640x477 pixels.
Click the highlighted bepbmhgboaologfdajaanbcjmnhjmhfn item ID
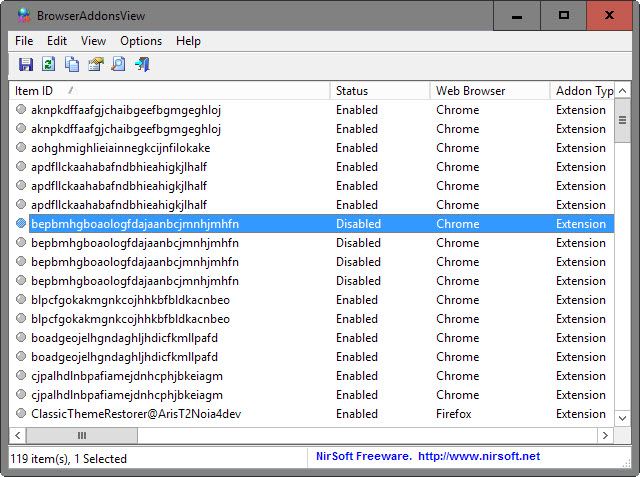tap(135, 224)
